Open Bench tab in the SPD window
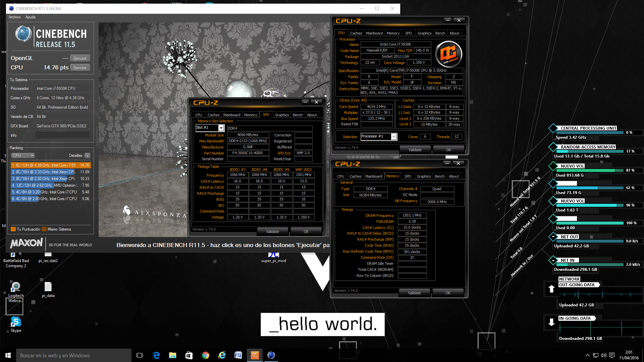 coord(298,115)
